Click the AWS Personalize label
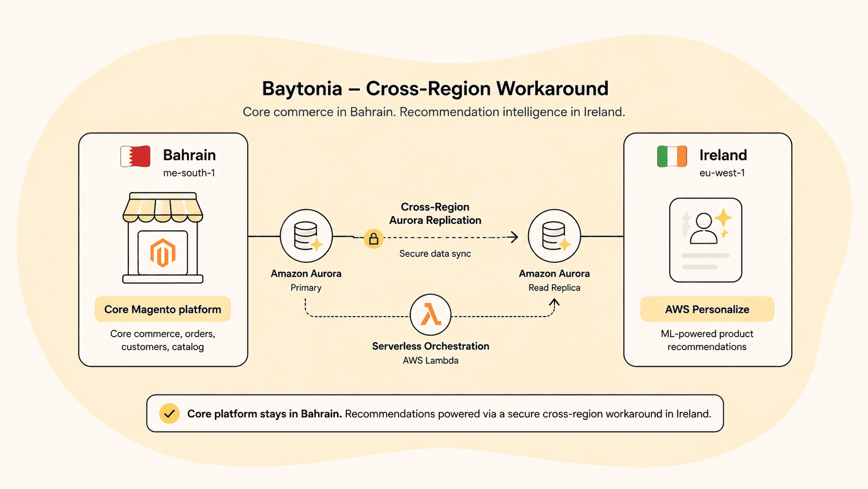868x489 pixels. [x=707, y=309]
